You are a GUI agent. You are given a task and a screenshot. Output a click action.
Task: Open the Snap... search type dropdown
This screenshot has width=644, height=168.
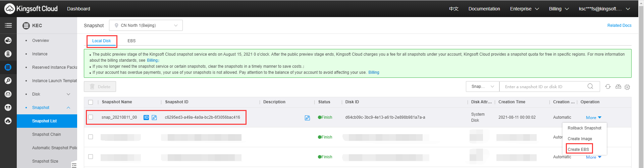(482, 87)
